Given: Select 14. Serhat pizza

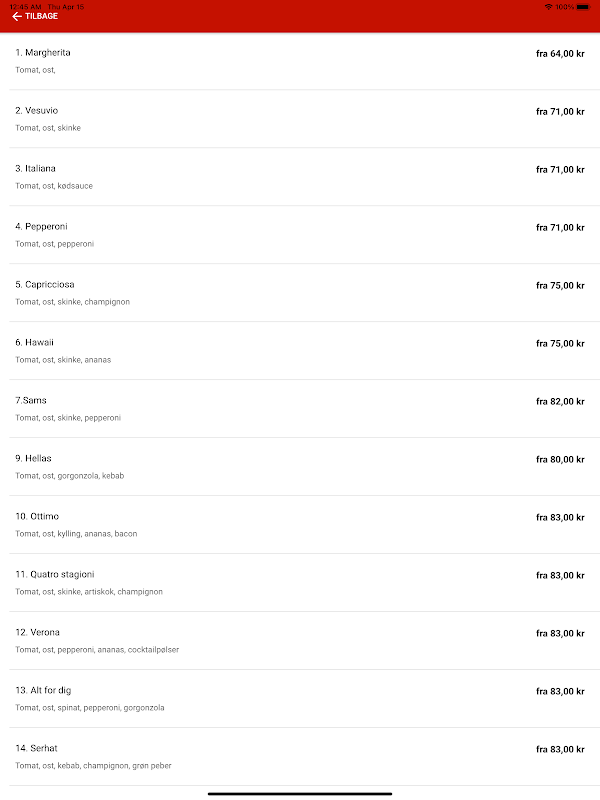Looking at the screenshot, I should pos(37,748).
